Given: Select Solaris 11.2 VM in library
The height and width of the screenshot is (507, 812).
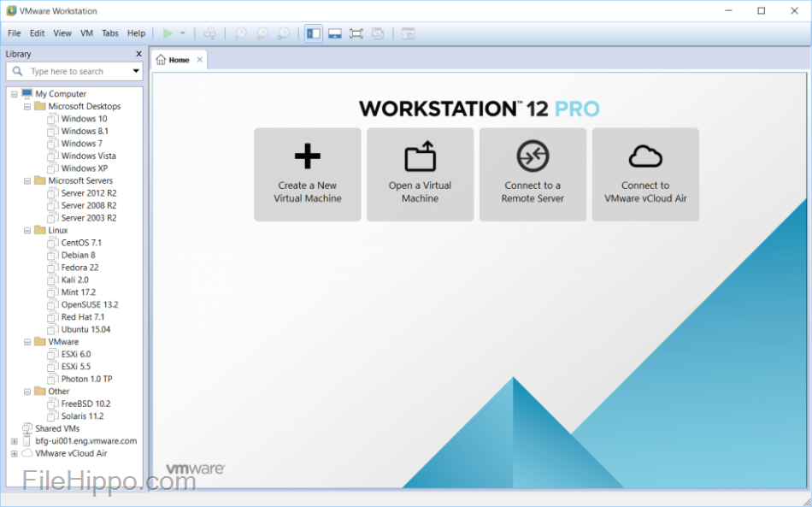Looking at the screenshot, I should [82, 416].
